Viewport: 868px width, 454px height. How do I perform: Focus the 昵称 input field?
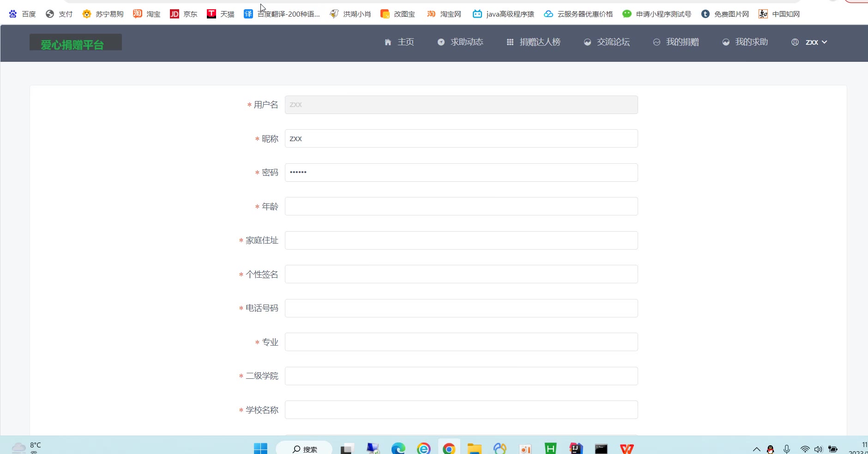point(461,138)
